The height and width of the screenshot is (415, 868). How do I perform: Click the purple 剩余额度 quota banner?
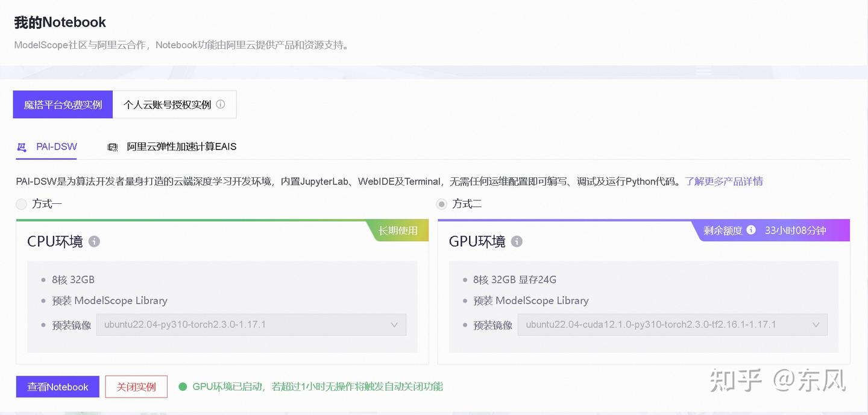point(773,230)
